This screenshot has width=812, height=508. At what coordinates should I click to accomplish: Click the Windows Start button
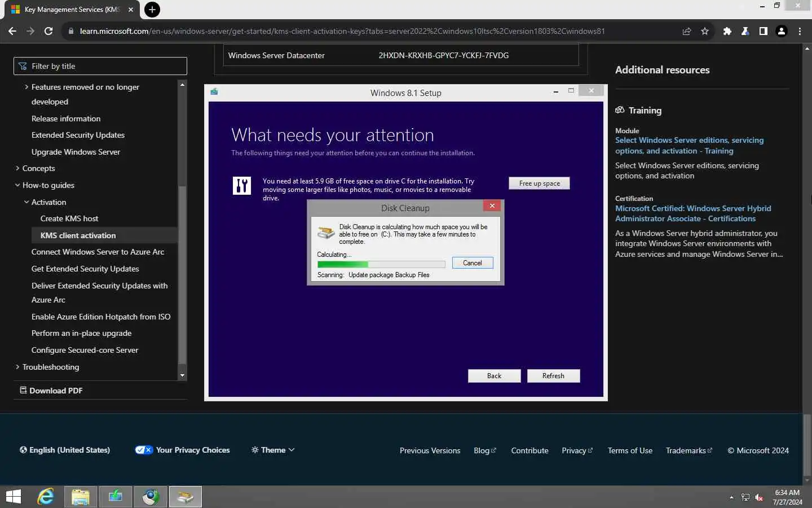click(x=14, y=497)
